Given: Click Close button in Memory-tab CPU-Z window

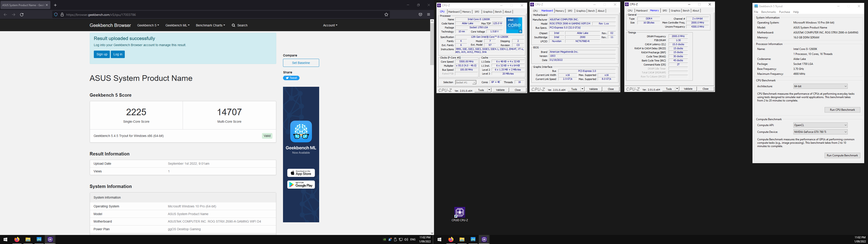Looking at the screenshot, I should point(705,89).
